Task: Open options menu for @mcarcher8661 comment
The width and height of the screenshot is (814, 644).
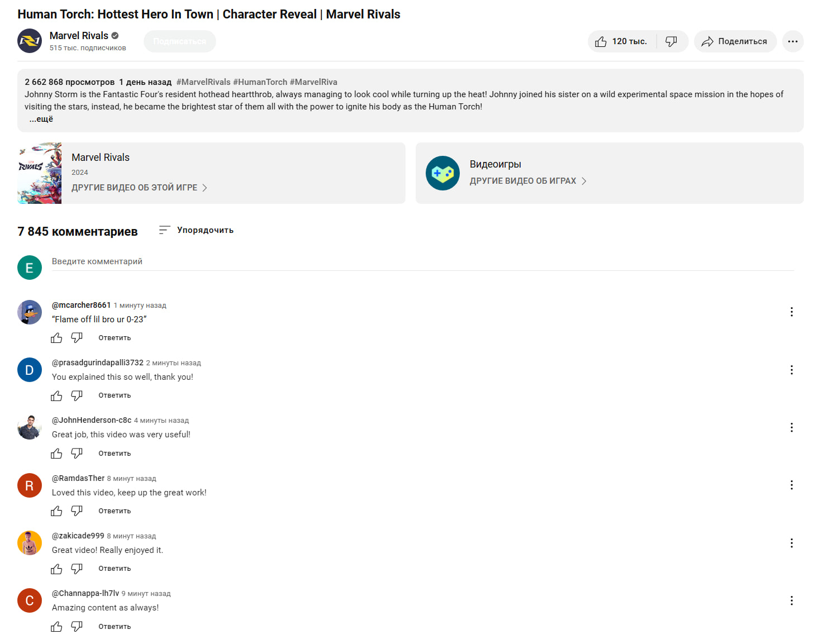Action: (792, 312)
